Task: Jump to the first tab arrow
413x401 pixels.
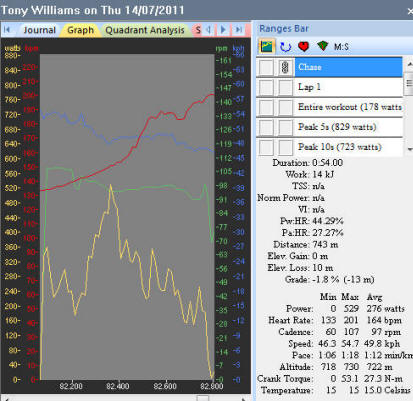Action: coord(7,30)
